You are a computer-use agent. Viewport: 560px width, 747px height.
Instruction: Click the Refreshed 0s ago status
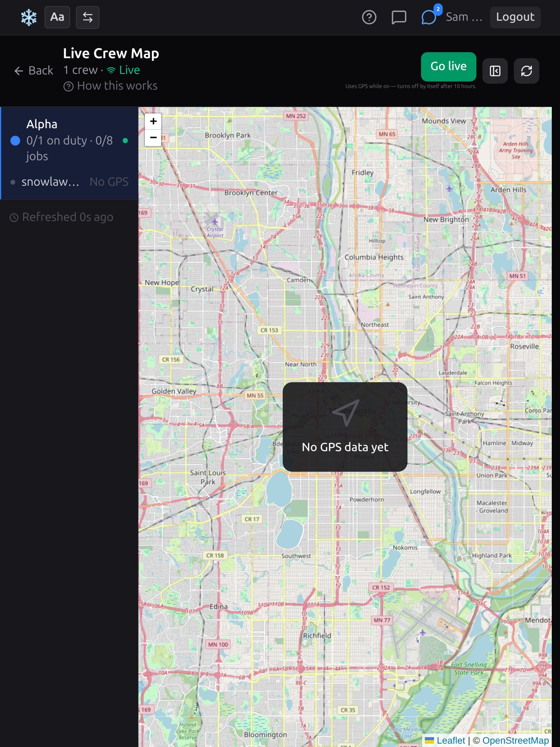point(62,217)
